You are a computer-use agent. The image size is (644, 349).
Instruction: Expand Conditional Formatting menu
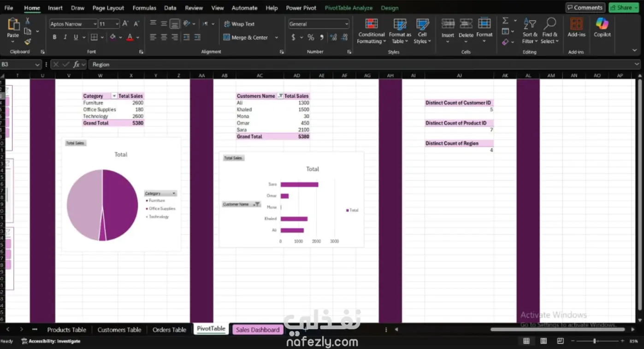click(371, 31)
